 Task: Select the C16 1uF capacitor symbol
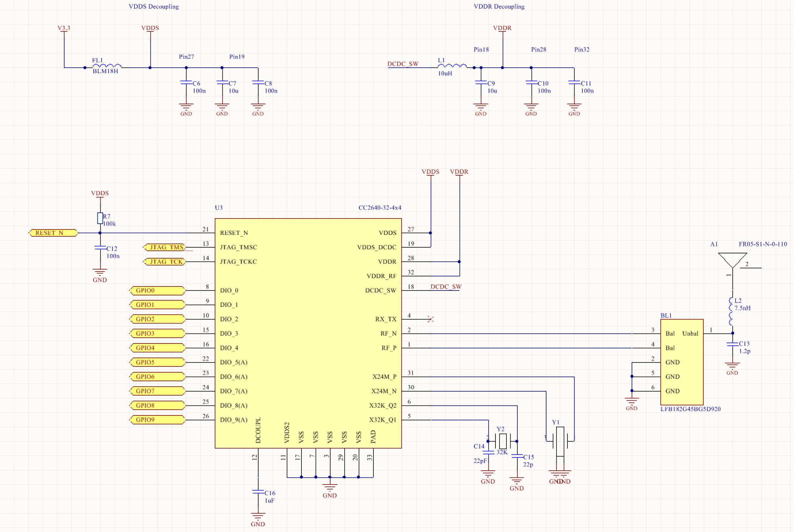pos(258,492)
